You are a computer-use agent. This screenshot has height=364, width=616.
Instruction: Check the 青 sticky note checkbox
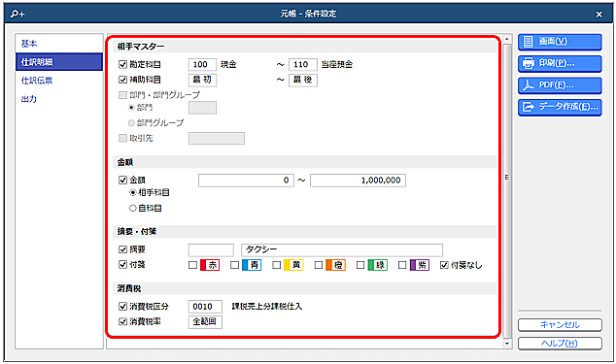[234, 265]
